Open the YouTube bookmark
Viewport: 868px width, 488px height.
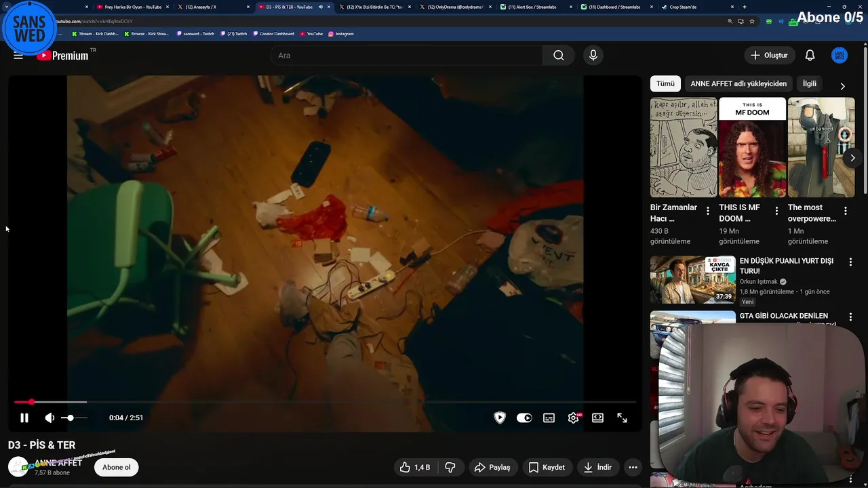(x=311, y=33)
